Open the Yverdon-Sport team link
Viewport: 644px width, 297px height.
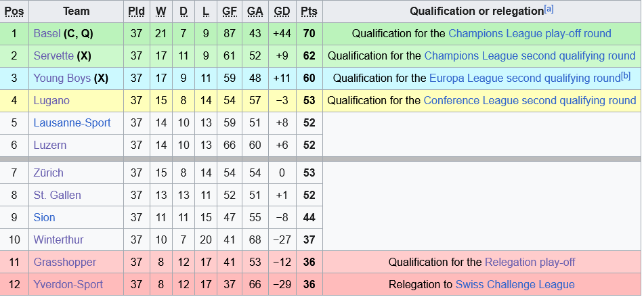pyautogui.click(x=68, y=284)
